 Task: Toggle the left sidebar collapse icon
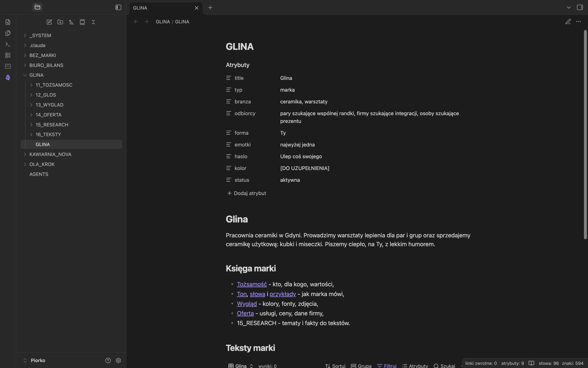tap(118, 8)
